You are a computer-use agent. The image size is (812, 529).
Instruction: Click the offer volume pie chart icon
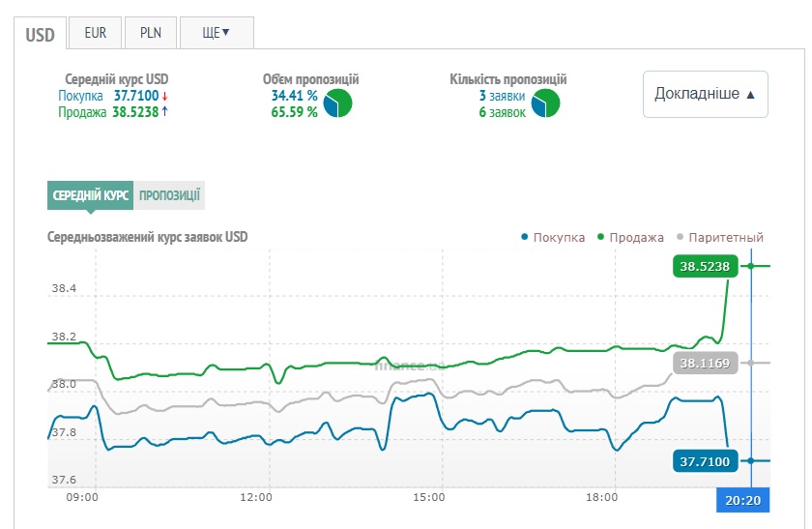click(337, 103)
